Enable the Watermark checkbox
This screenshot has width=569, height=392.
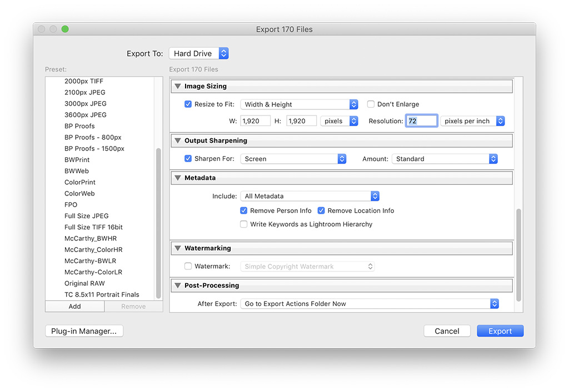(188, 266)
